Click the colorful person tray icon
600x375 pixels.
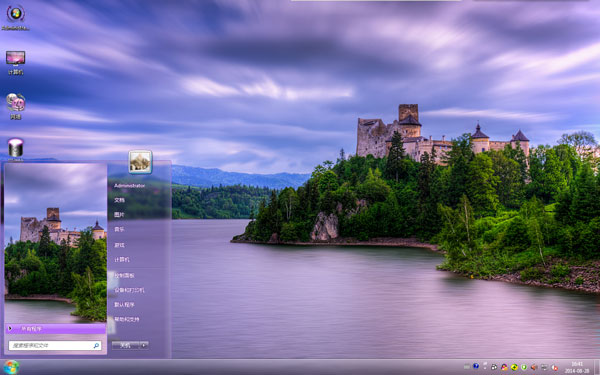pos(504,367)
